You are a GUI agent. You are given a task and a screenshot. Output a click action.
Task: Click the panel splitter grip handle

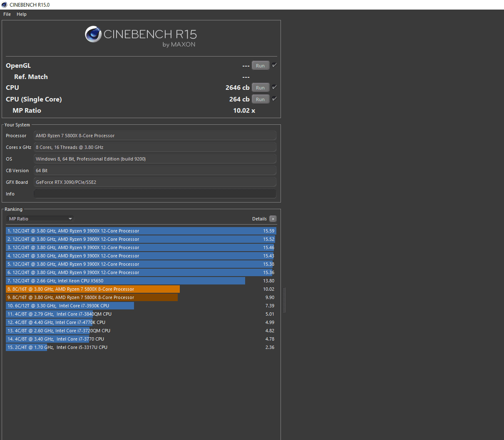(284, 300)
